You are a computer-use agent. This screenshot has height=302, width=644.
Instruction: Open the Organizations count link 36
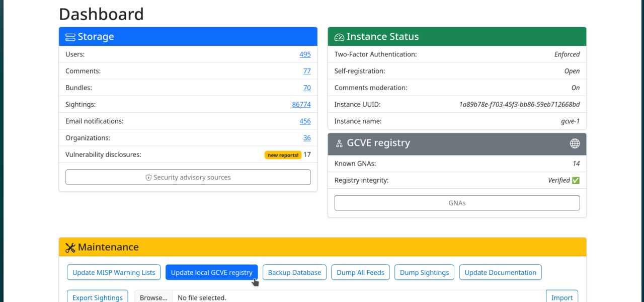point(307,137)
